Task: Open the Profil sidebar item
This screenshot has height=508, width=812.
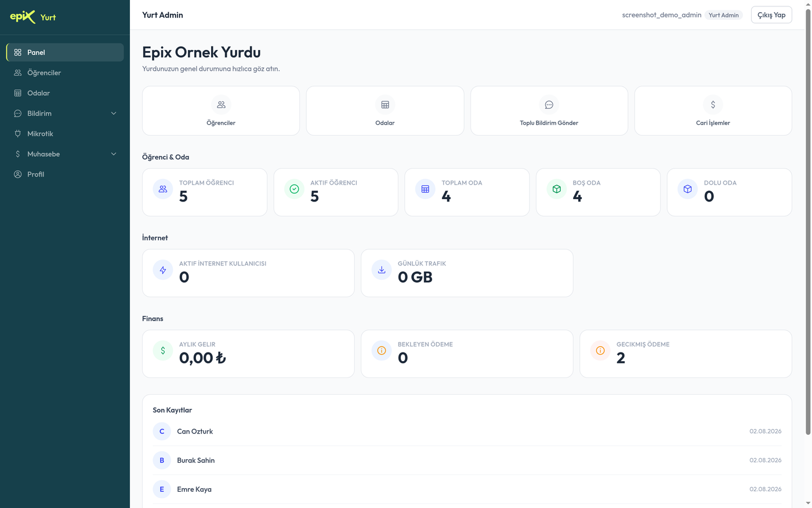Action: pos(65,174)
